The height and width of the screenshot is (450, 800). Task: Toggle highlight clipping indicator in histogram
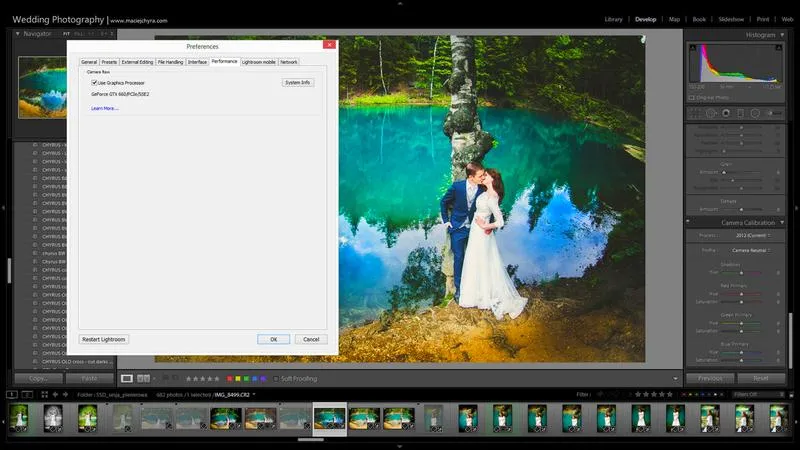[779, 47]
